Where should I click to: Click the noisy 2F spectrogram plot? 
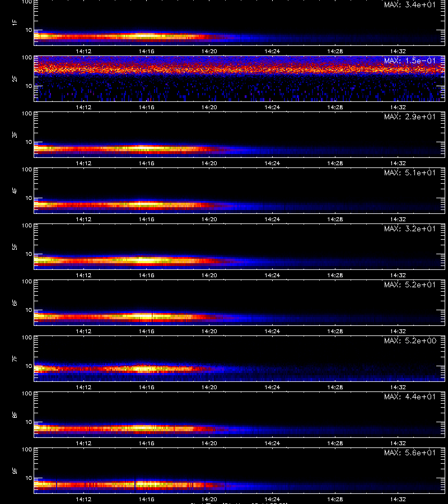click(240, 79)
